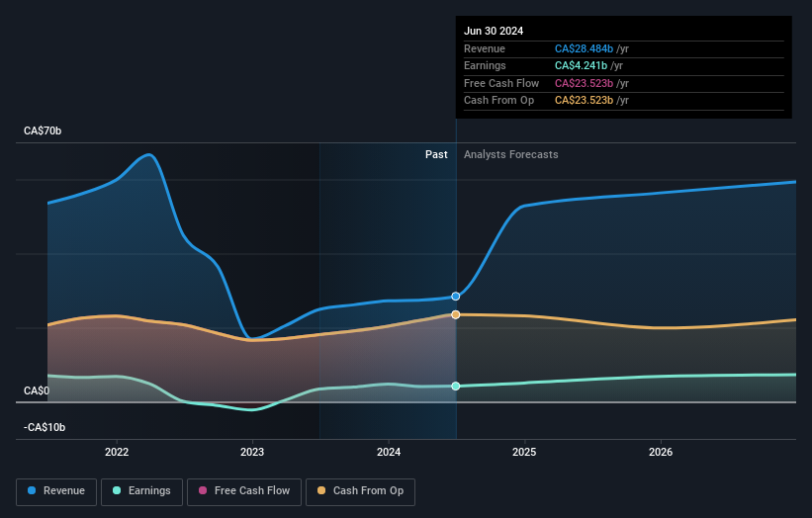Toggle the Revenue legend button
This screenshot has width=812, height=518.
click(56, 491)
